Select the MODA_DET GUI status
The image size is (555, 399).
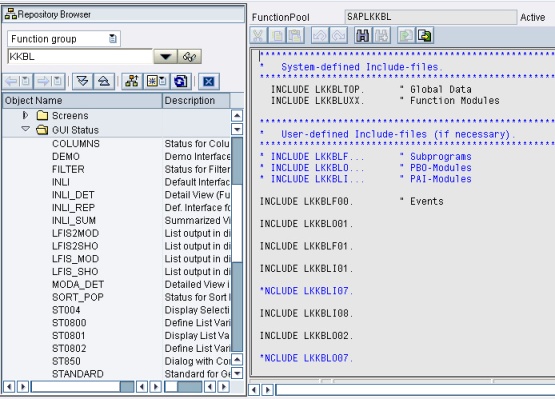(78, 284)
